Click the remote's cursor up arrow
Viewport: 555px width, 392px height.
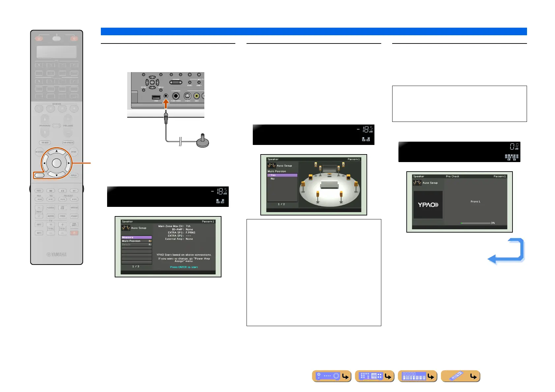pos(57,152)
